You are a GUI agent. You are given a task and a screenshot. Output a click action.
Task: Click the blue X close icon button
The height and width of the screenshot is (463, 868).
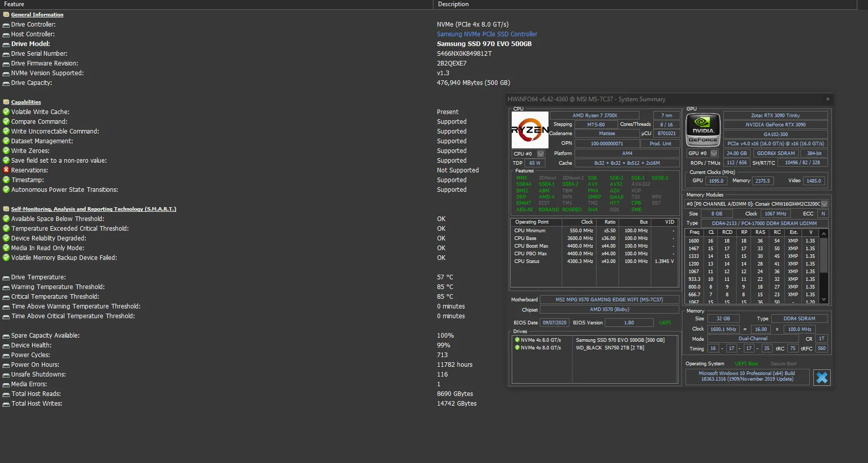tap(822, 378)
